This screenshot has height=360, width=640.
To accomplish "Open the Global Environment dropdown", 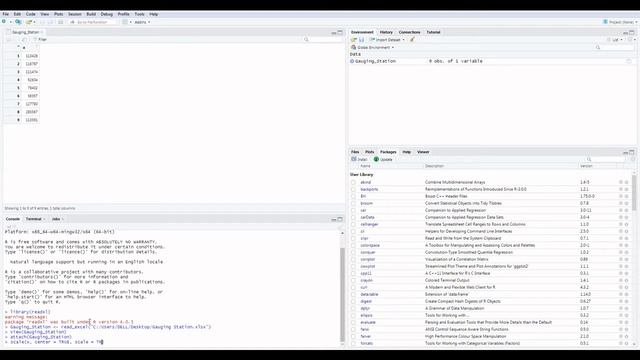I will coord(373,47).
